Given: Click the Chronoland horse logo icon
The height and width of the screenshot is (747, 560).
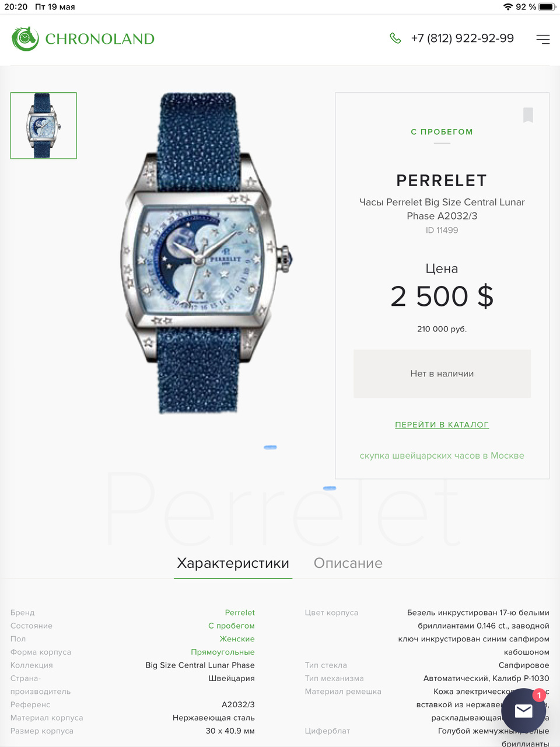Looking at the screenshot, I should (x=25, y=39).
